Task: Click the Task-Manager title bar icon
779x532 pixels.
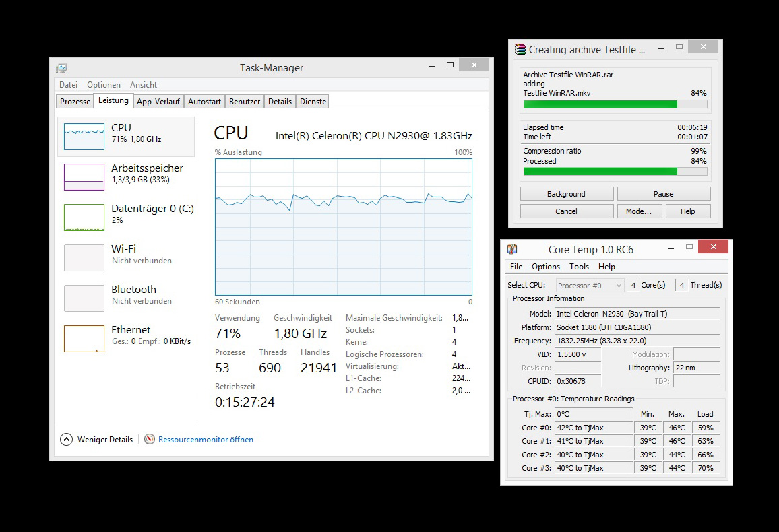Action: (x=61, y=68)
